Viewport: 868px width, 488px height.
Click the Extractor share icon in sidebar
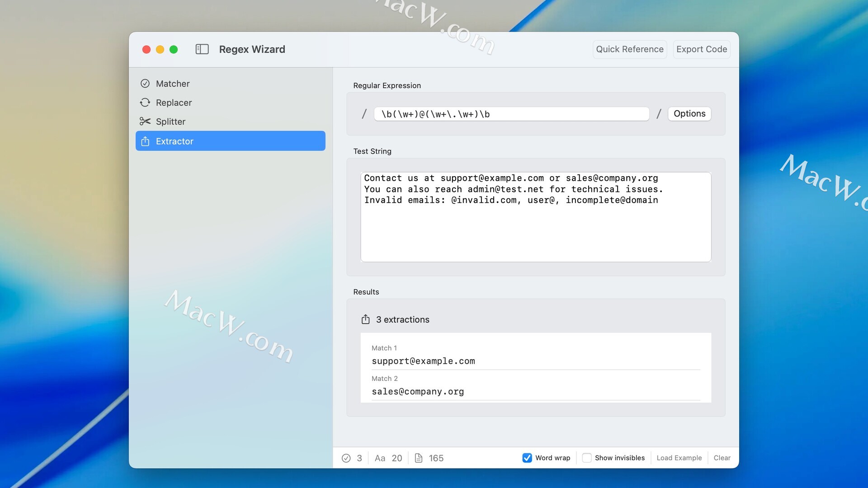[x=145, y=141]
